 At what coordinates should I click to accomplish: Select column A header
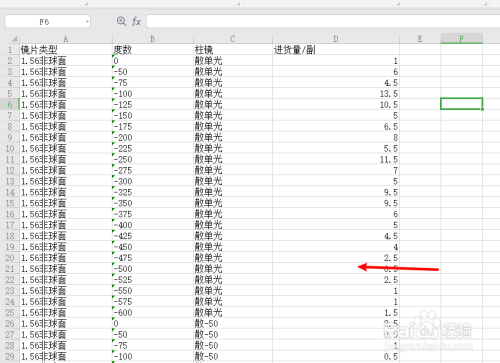point(66,39)
